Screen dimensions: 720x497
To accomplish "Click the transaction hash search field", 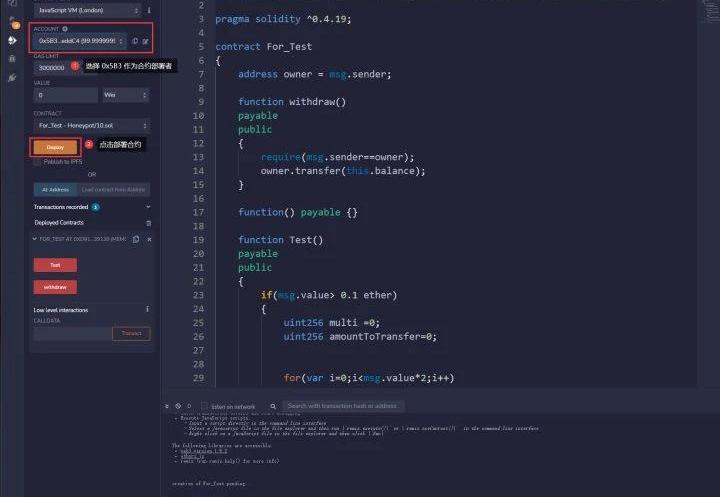I will click(x=343, y=406).
